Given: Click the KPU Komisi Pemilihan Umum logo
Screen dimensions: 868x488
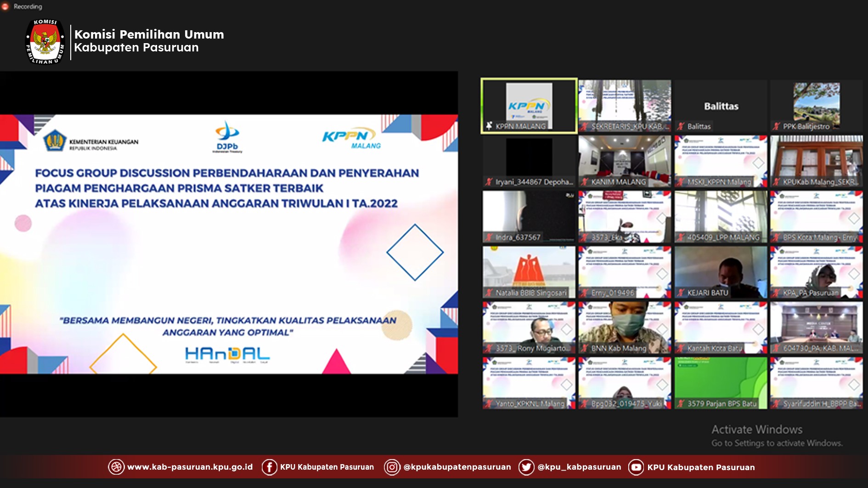Looking at the screenshot, I should click(x=45, y=42).
